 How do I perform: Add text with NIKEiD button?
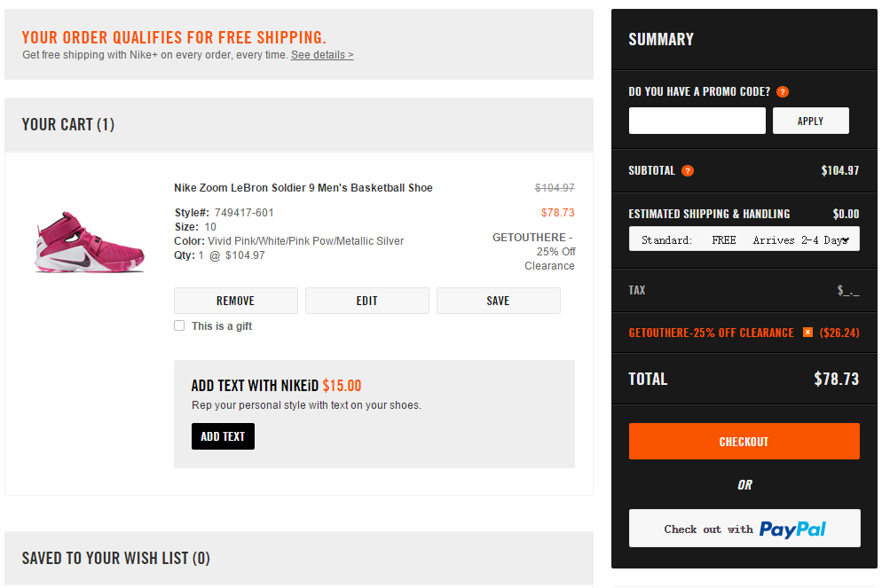(x=223, y=436)
